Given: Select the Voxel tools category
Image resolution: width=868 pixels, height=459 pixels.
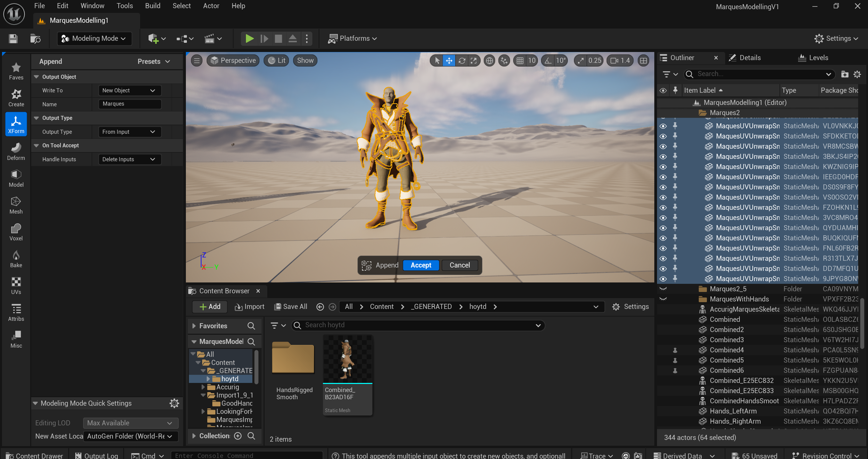Looking at the screenshot, I should pyautogui.click(x=16, y=232).
